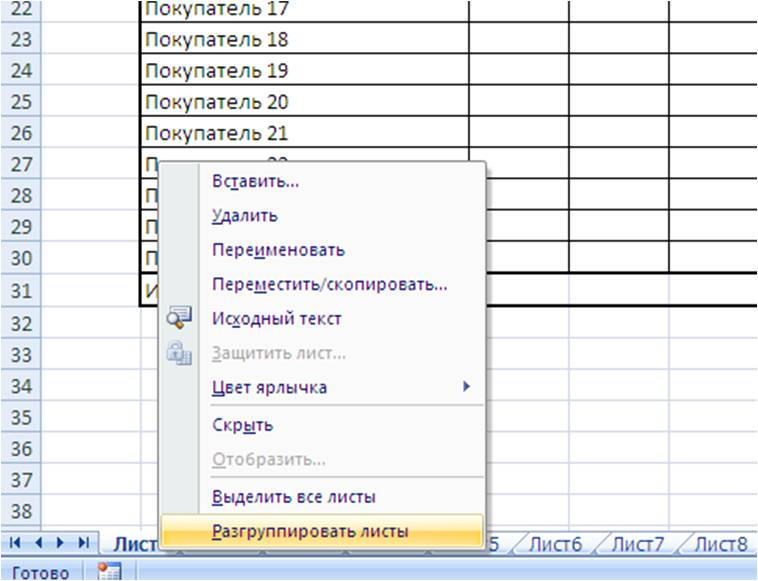Click Скрыть to hide the sheet

click(242, 425)
